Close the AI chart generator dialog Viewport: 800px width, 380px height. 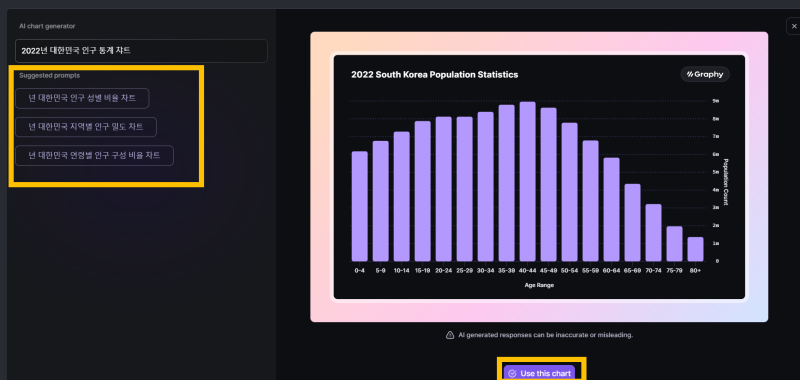tap(793, 26)
